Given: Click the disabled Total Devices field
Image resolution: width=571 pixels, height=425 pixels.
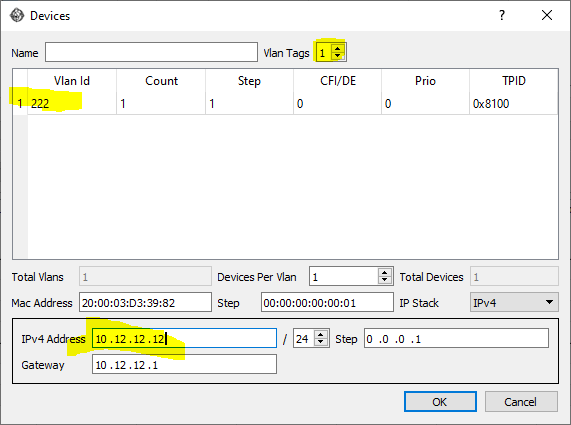Looking at the screenshot, I should (x=514, y=276).
